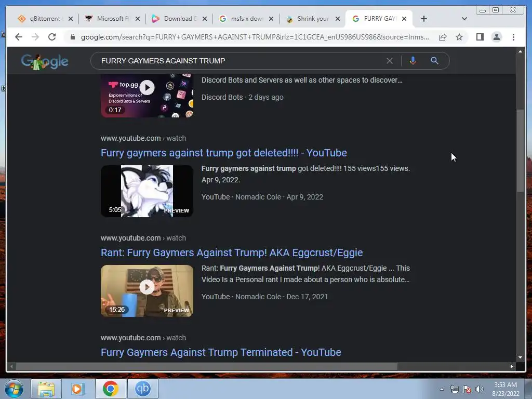This screenshot has width=532, height=399.
Task: Open the network tray icon
Action: (x=454, y=389)
